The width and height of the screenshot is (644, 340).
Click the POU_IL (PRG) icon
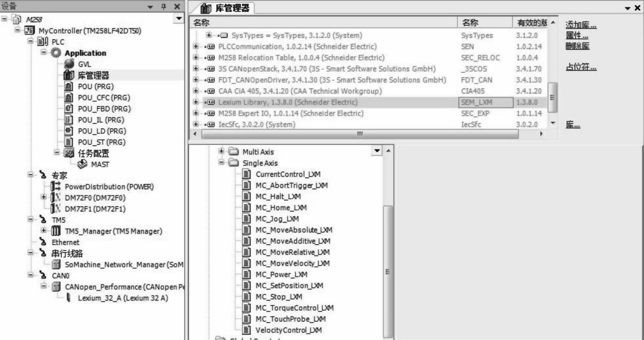point(69,119)
